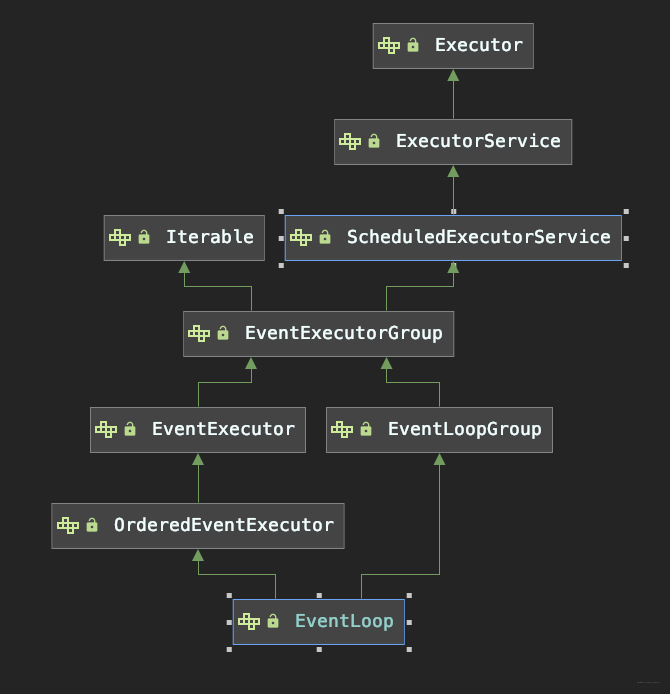Click the lock icon on ScheduledExecutorService node
Screen dimensions: 670x694
(324, 237)
